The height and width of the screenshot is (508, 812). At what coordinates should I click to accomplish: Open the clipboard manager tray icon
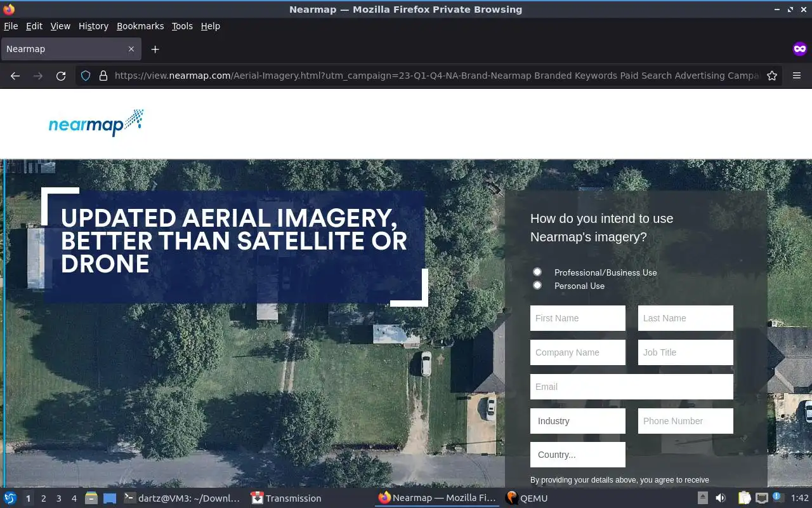click(744, 498)
